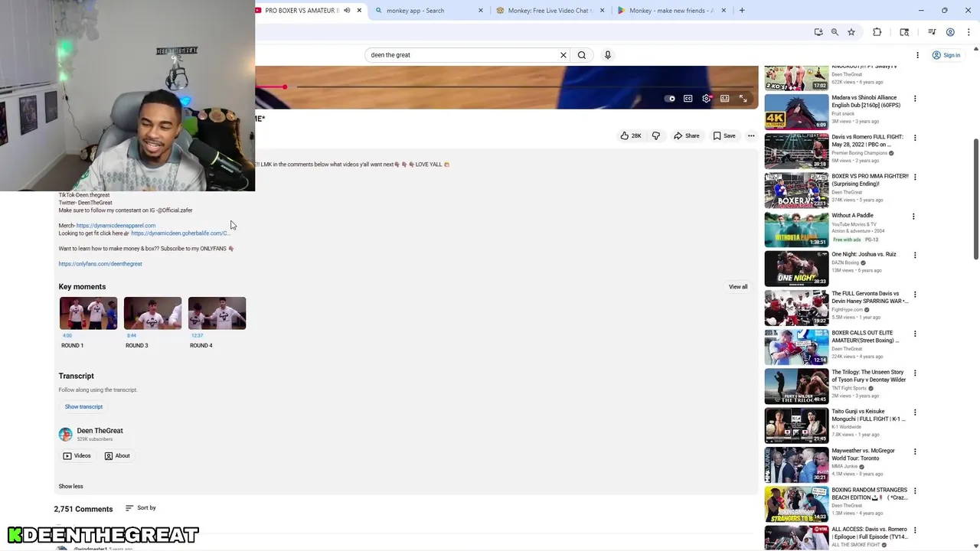Image resolution: width=980 pixels, height=551 pixels.
Task: Open dynamicdeenapparel.com merch link
Action: 116,226
